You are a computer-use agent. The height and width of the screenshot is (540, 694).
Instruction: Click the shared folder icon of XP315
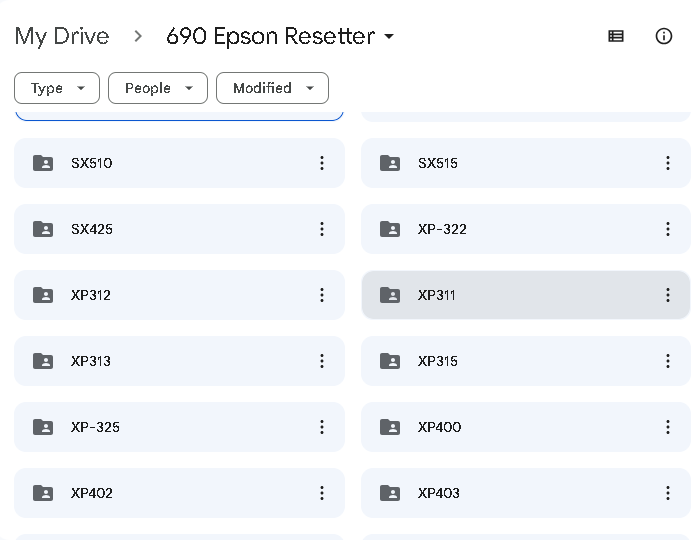[390, 361]
